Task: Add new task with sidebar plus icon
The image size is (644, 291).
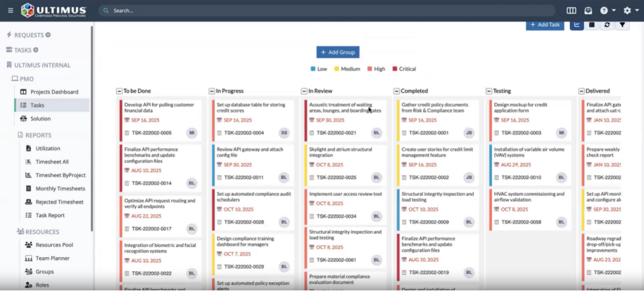Action: click(36, 50)
